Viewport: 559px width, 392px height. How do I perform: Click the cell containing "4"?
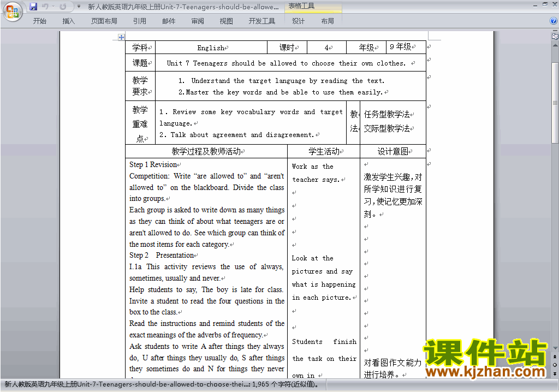coord(326,47)
